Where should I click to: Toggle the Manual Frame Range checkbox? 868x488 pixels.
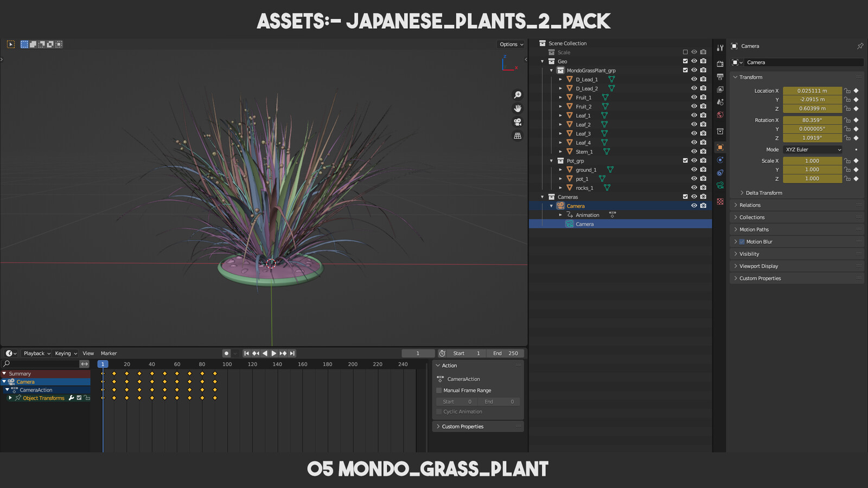point(439,390)
